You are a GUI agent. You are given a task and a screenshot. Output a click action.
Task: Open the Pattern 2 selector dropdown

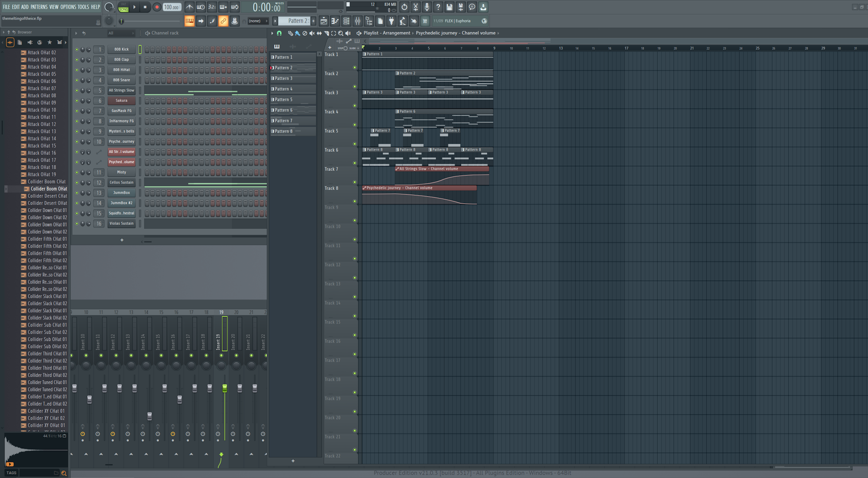295,21
